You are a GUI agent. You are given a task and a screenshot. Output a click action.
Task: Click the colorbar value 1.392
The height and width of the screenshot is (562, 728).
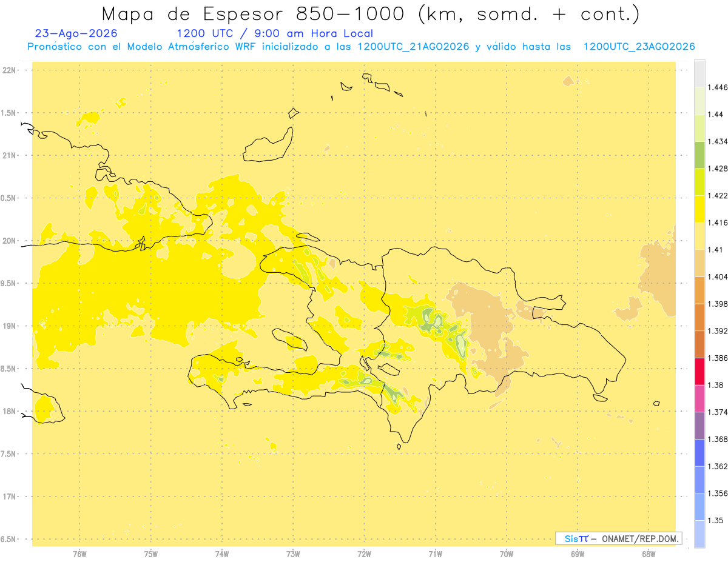[718, 331]
